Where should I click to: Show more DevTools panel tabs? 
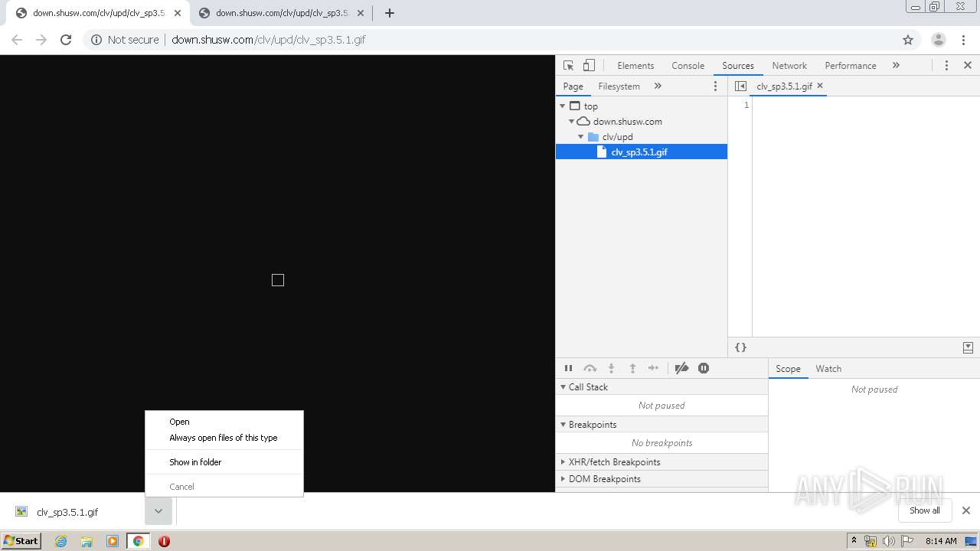coord(897,66)
